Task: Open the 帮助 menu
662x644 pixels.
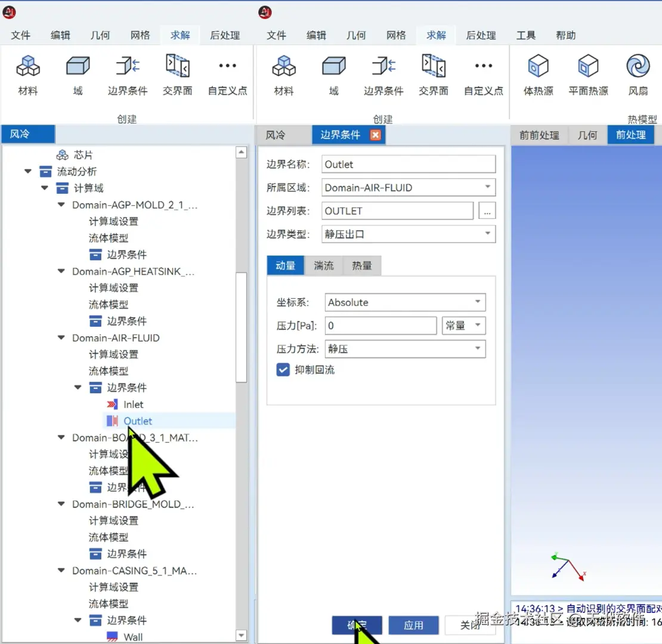Action: pyautogui.click(x=566, y=35)
